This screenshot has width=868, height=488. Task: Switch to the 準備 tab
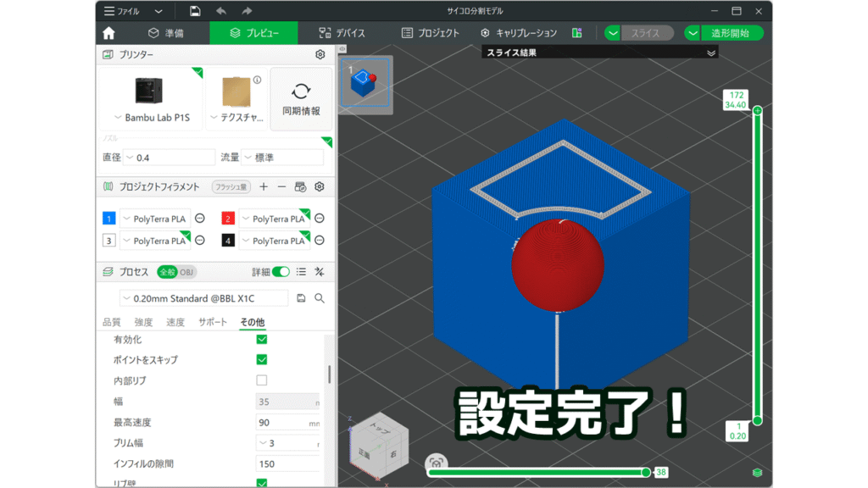click(x=166, y=33)
